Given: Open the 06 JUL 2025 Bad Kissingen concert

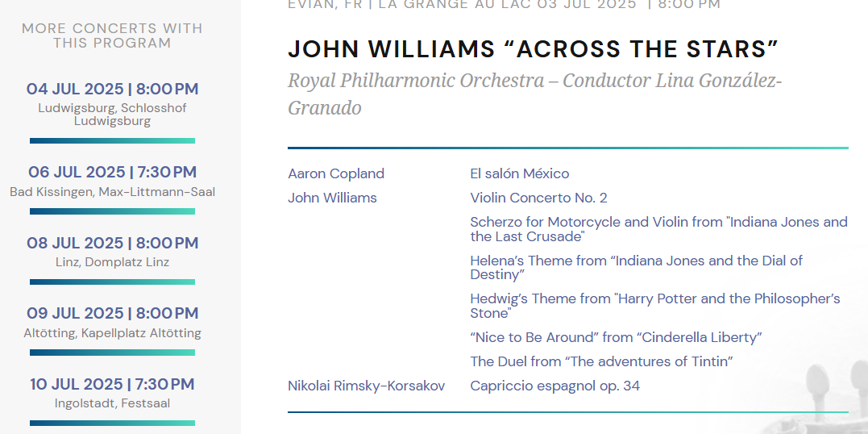Looking at the screenshot, I should pyautogui.click(x=112, y=173).
